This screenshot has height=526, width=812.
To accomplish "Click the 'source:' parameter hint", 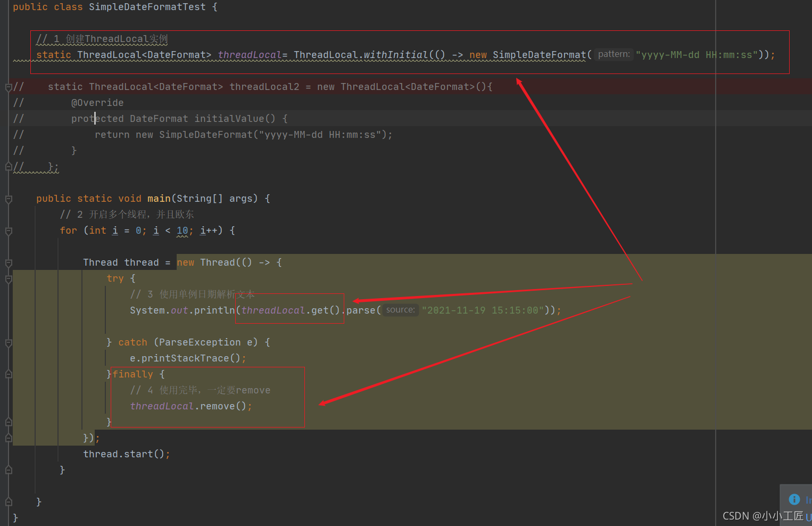I will pos(400,310).
